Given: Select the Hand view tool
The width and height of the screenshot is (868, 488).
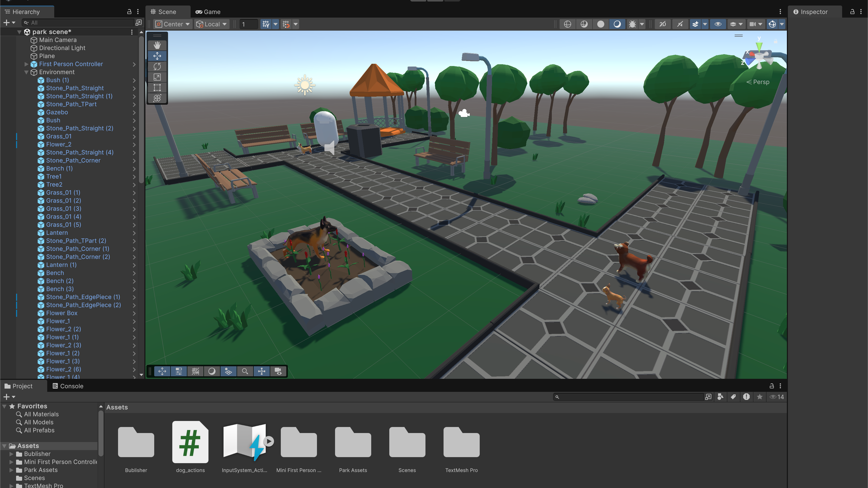Looking at the screenshot, I should point(157,45).
